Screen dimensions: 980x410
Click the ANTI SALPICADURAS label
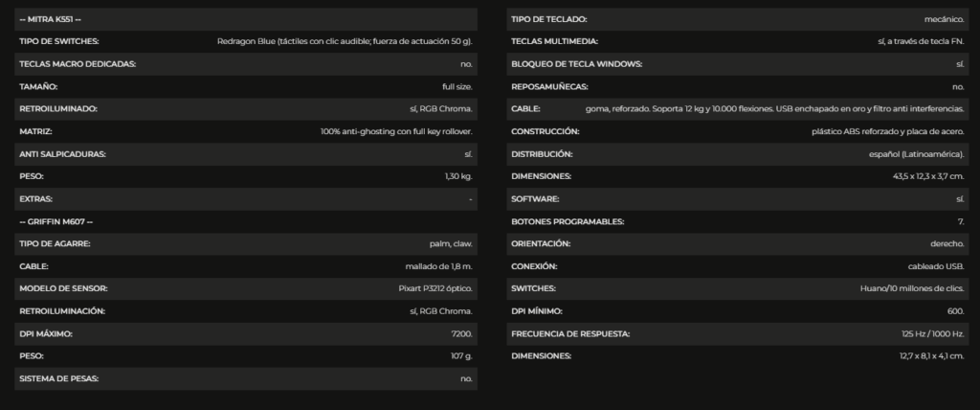pyautogui.click(x=62, y=154)
